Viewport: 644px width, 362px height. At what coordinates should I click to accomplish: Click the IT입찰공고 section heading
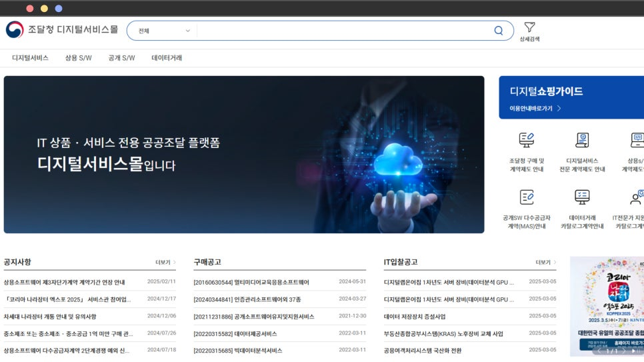click(x=401, y=262)
